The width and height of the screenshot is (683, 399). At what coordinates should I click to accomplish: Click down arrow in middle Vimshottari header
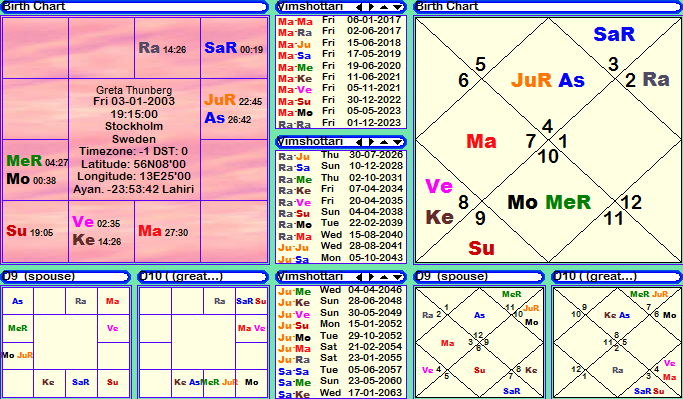coord(397,142)
